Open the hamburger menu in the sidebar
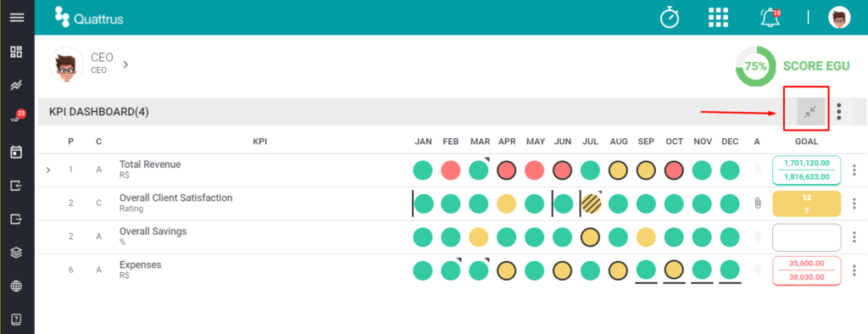868x334 pixels. click(17, 18)
